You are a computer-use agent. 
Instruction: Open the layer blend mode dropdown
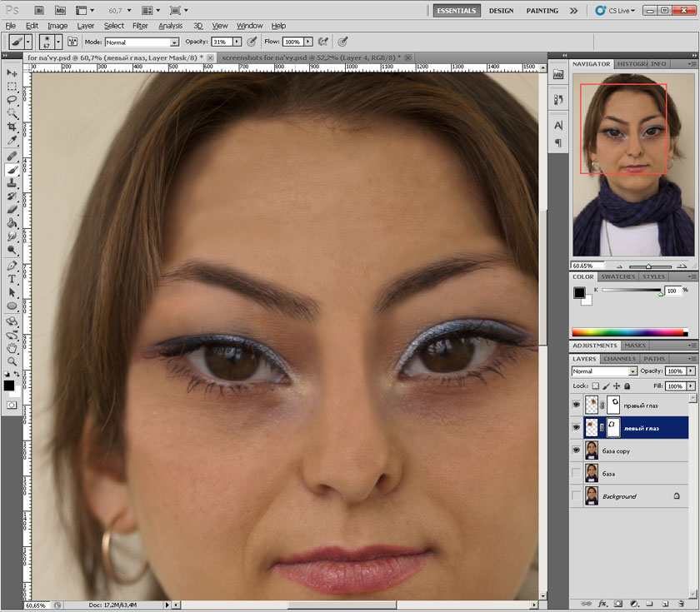[x=604, y=371]
